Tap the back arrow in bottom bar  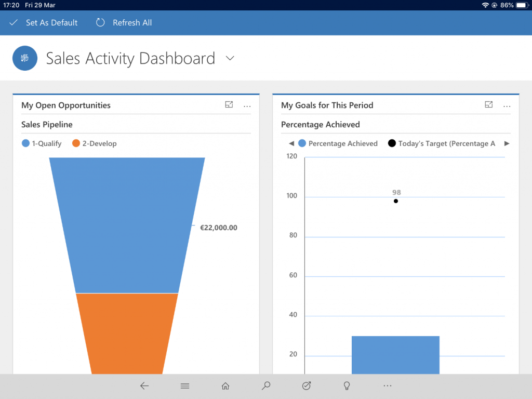pos(144,386)
